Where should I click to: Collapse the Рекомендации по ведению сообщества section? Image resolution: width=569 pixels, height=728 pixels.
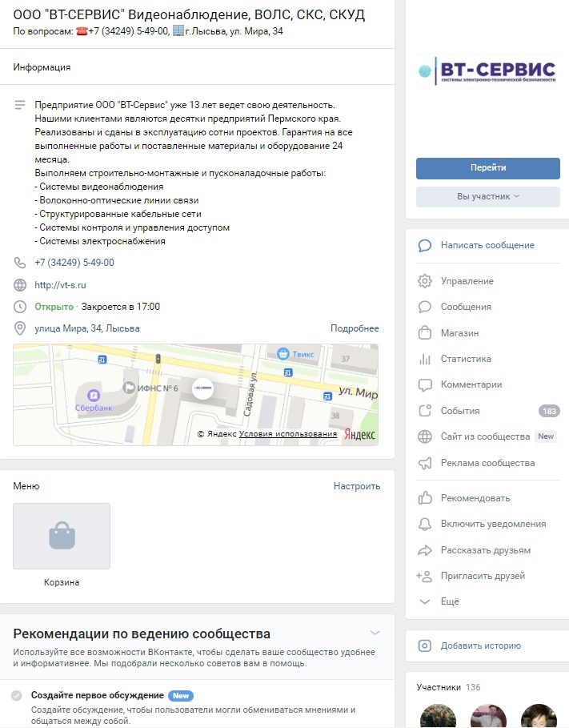click(x=375, y=633)
